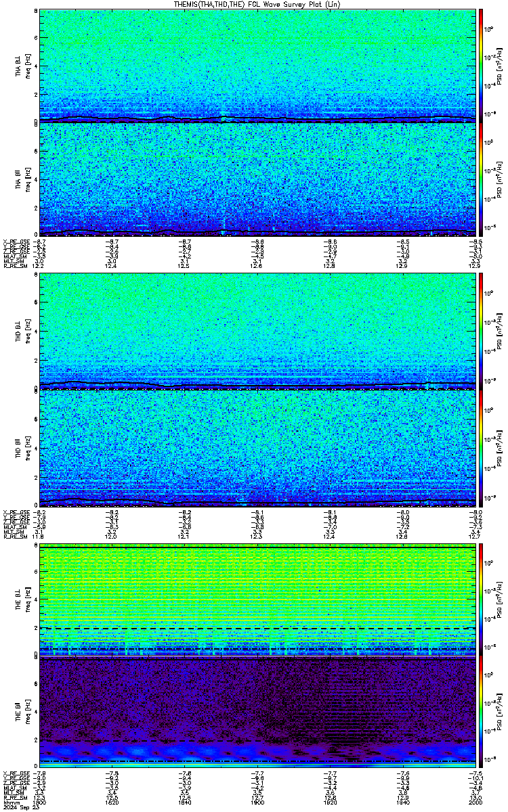Click the 1940 time tick label
This screenshot has height=812, width=508.
point(402,803)
